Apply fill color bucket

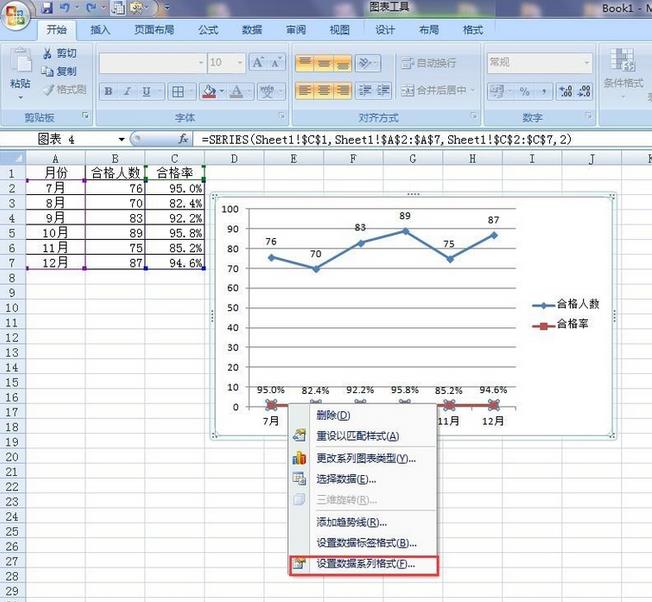coord(209,91)
